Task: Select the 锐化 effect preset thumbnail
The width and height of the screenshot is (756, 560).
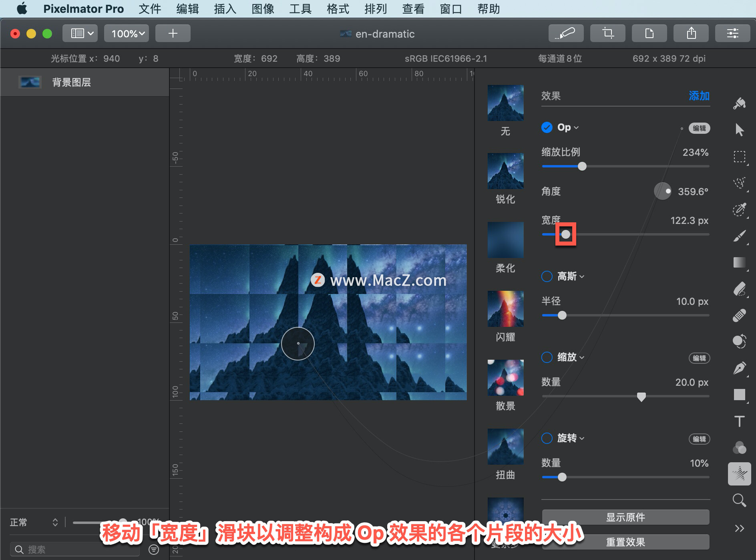Action: pyautogui.click(x=505, y=171)
